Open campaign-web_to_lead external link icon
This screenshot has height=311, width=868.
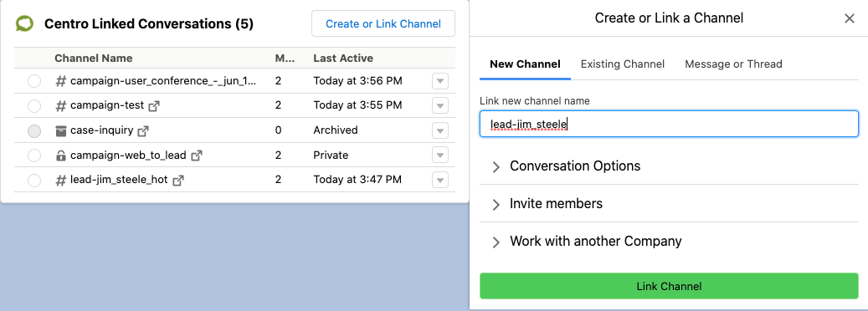pos(197,155)
